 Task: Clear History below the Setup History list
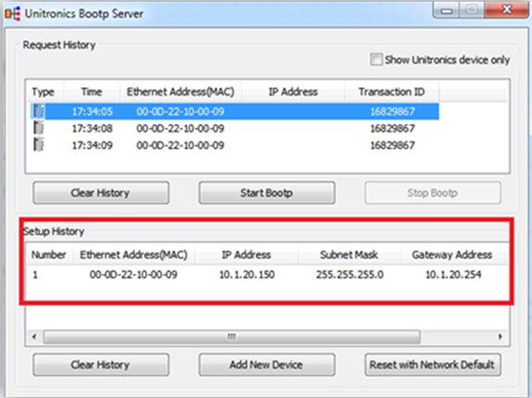click(101, 365)
